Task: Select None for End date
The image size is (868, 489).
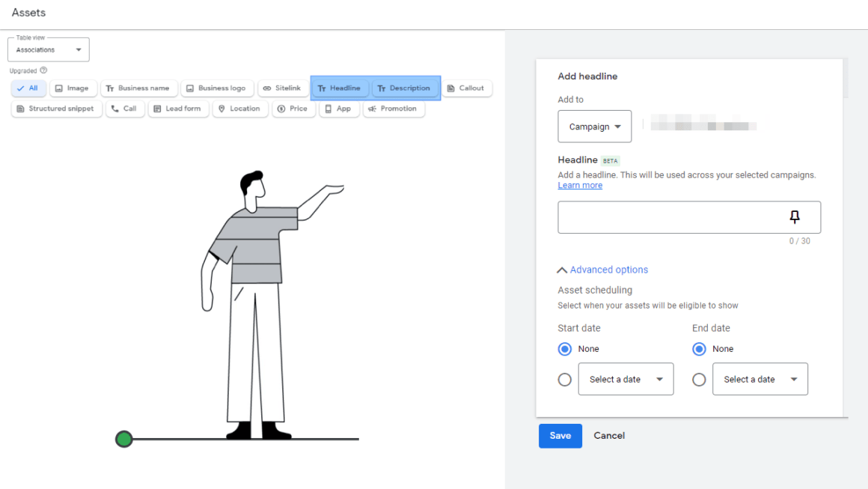Action: (699, 349)
